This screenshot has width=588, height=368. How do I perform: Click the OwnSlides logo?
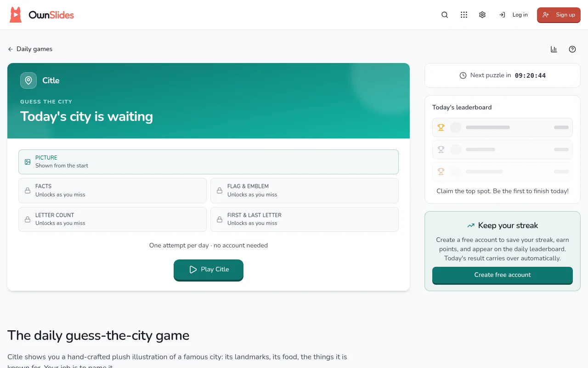(41, 15)
